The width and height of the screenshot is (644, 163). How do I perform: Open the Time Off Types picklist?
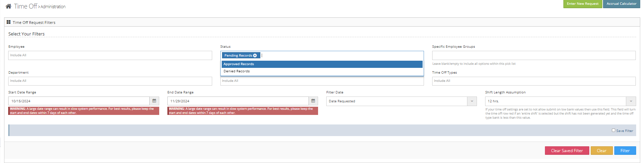533,81
